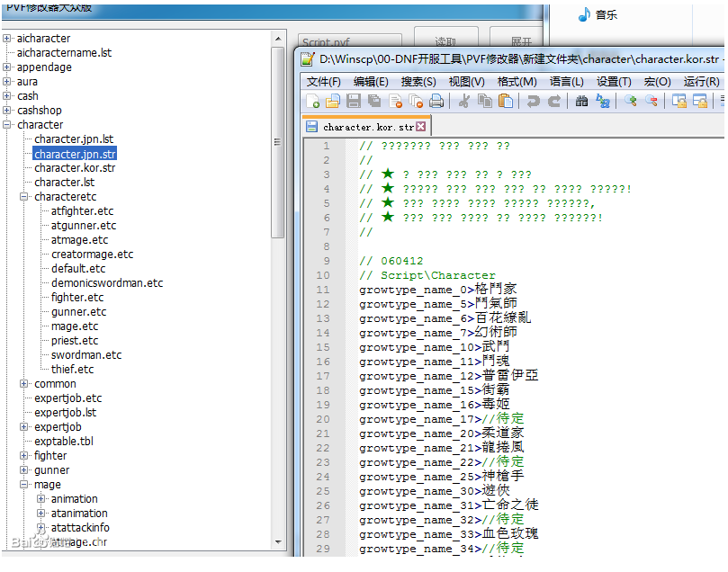Open the 运行(R) menu
Viewport: 728px width, 572px height.
701,82
